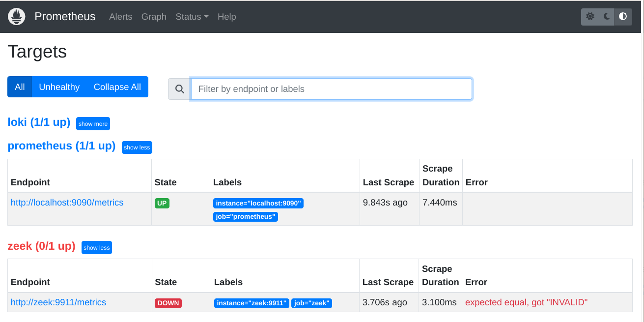Viewport: 644px width, 322px height.
Task: Click Error column header in zeek table
Action: click(x=476, y=282)
